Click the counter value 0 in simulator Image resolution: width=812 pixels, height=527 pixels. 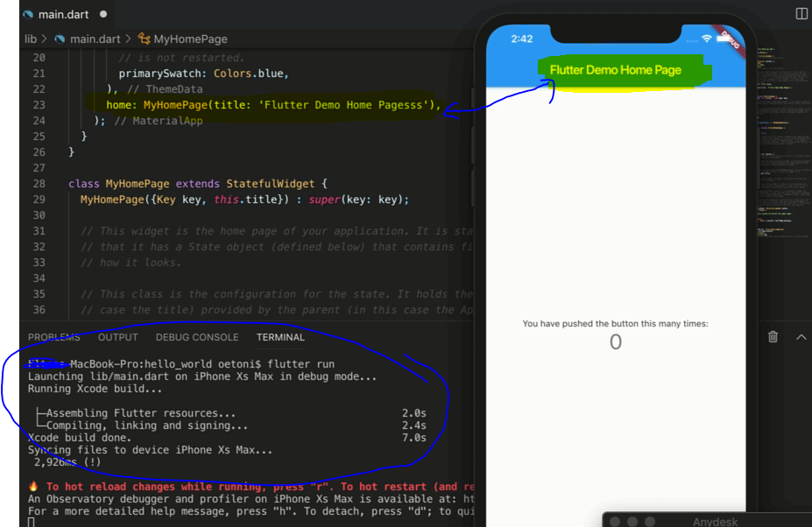click(615, 341)
